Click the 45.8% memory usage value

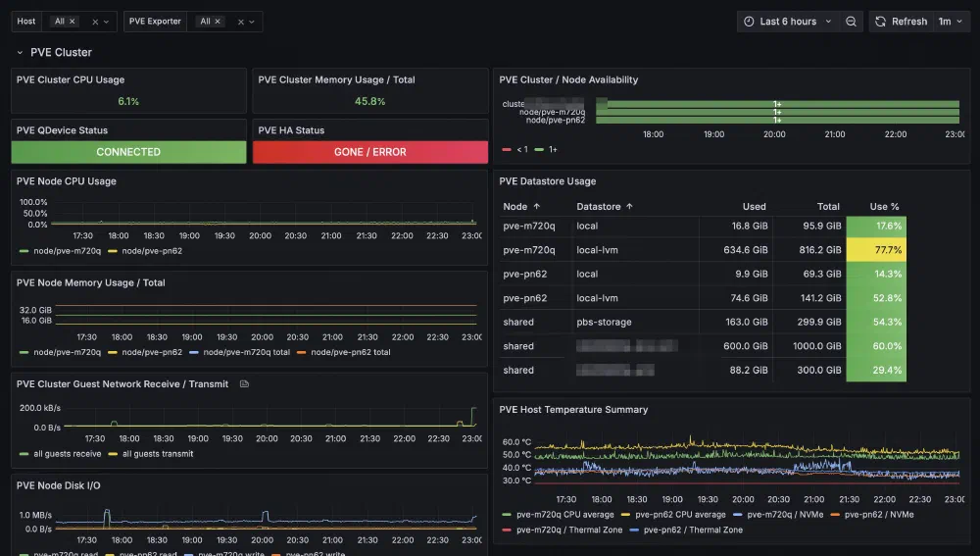[x=370, y=101]
